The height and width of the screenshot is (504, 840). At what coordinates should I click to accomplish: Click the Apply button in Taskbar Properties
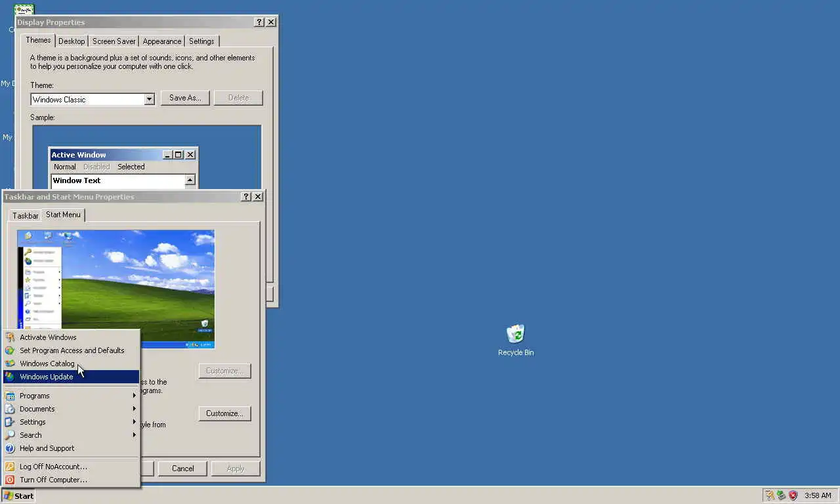point(236,469)
